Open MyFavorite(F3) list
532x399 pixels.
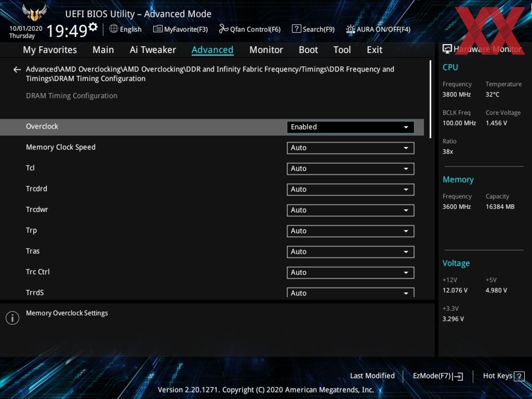point(180,29)
